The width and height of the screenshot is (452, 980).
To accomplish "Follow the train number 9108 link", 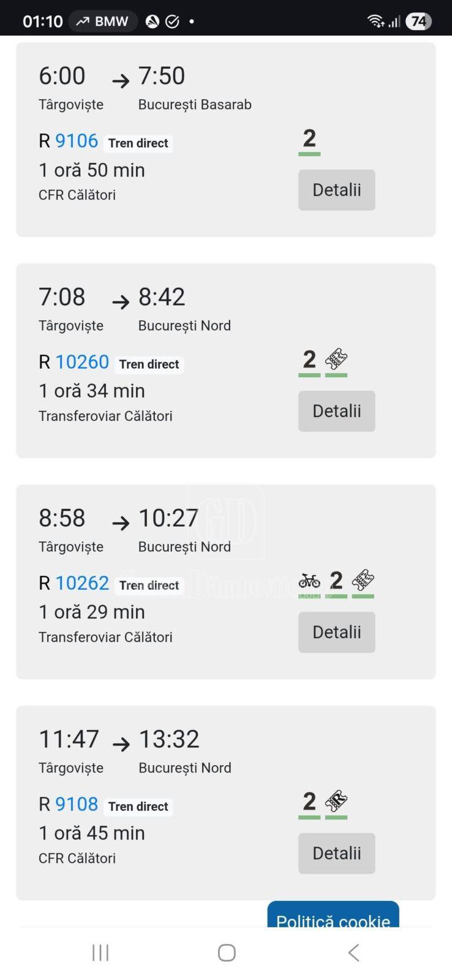I will pos(77,804).
